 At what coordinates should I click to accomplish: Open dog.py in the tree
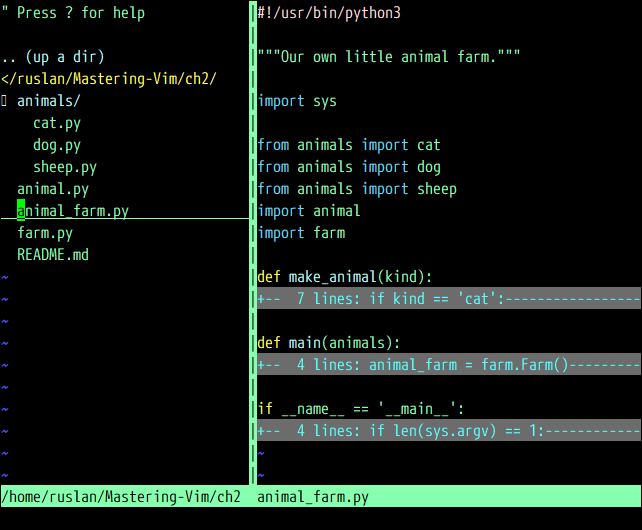coord(56,145)
